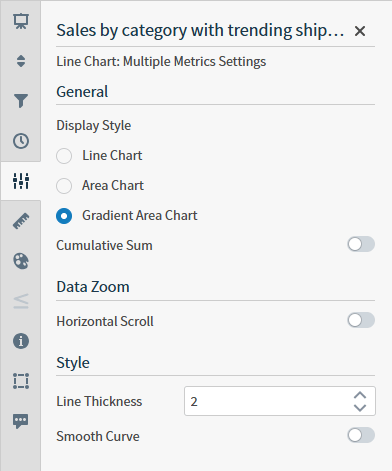The height and width of the screenshot is (471, 392).
Task: Click the 'Line Chart: Multiple Metrics Settings' subtitle
Action: click(161, 62)
